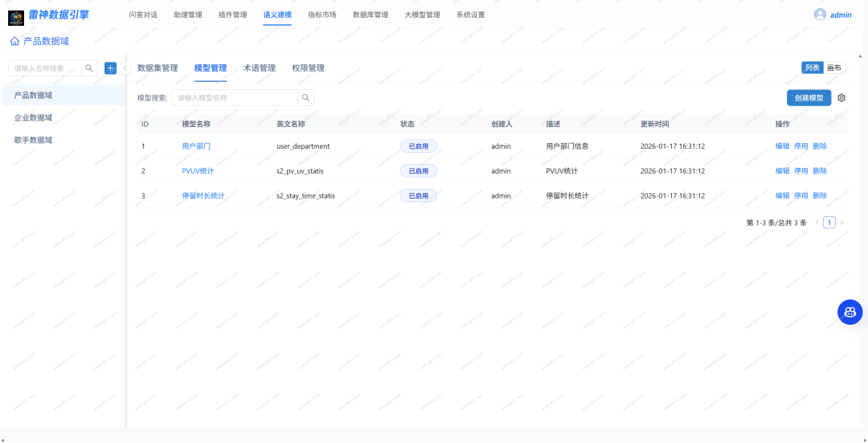Select 企业数据域 in the sidebar

coord(63,117)
